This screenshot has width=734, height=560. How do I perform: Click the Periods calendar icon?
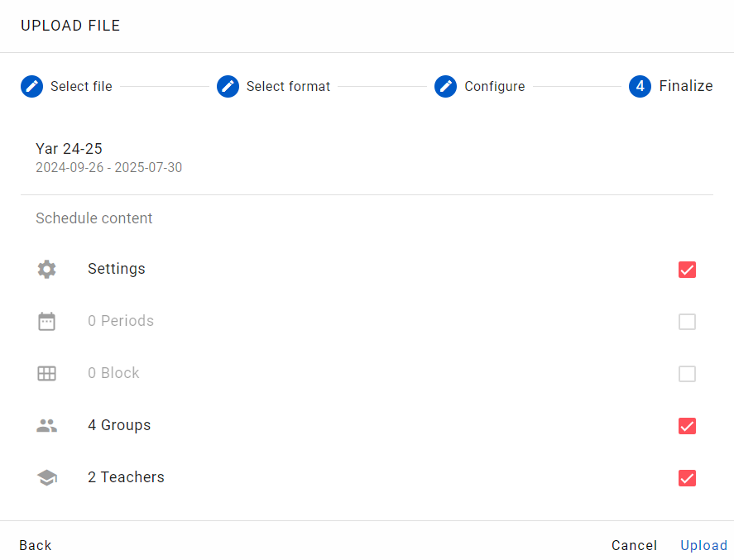tap(47, 322)
